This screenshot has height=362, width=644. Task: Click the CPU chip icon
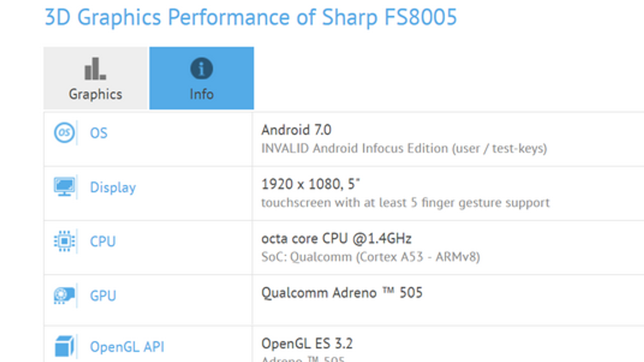[x=64, y=241]
